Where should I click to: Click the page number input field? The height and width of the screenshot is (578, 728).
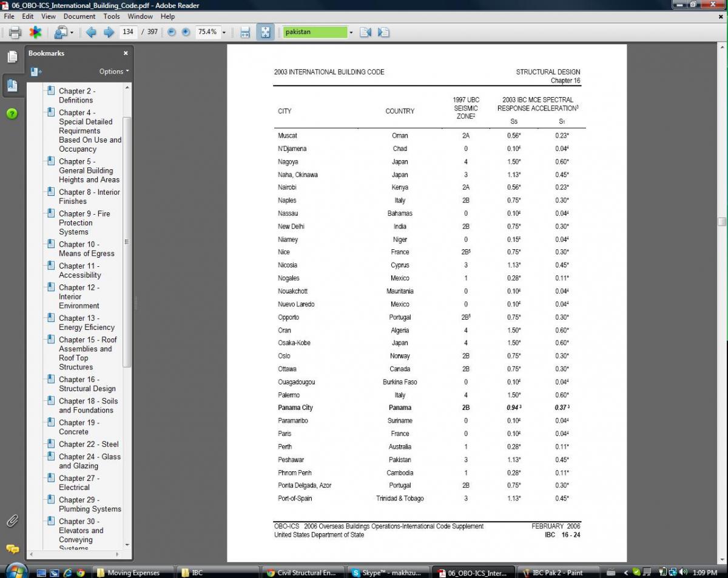tap(128, 32)
